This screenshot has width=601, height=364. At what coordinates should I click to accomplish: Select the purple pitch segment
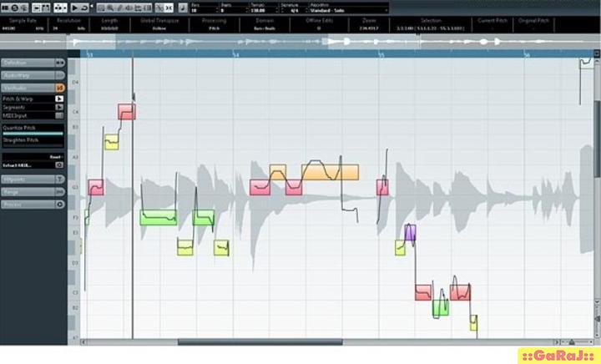410,233
